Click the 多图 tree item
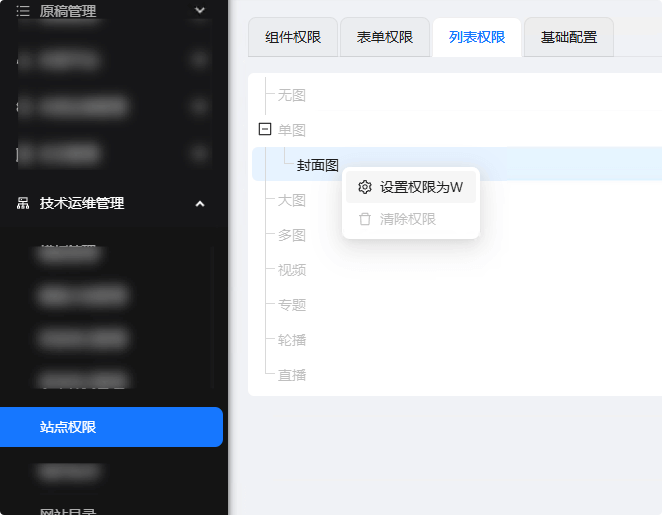The height and width of the screenshot is (515, 662). (291, 235)
